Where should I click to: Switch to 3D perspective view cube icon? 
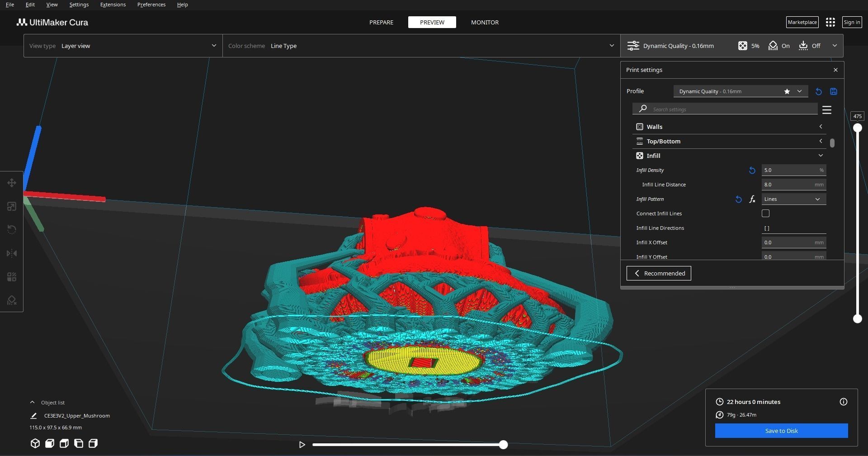click(x=35, y=443)
